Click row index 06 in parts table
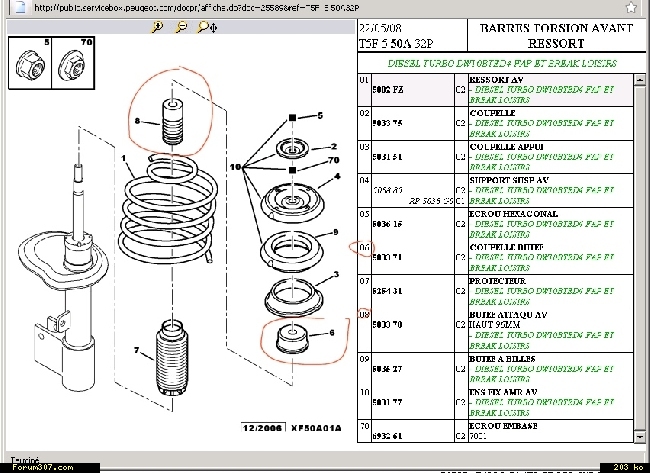650x473 pixels. 364,247
